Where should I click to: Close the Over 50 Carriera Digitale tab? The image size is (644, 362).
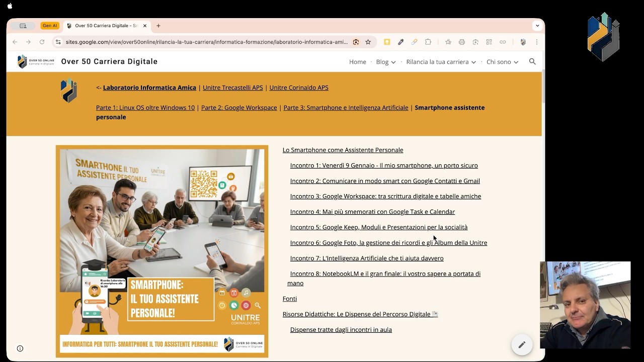coord(145,26)
